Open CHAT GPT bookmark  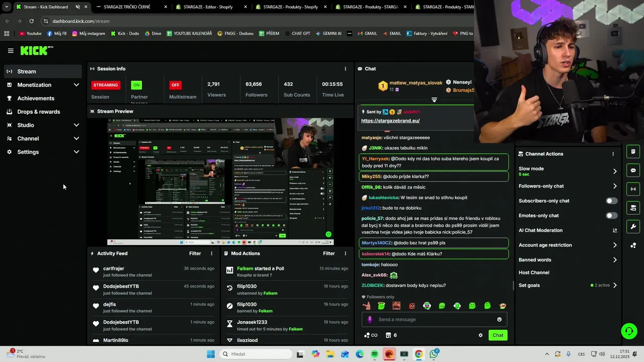[x=296, y=34]
